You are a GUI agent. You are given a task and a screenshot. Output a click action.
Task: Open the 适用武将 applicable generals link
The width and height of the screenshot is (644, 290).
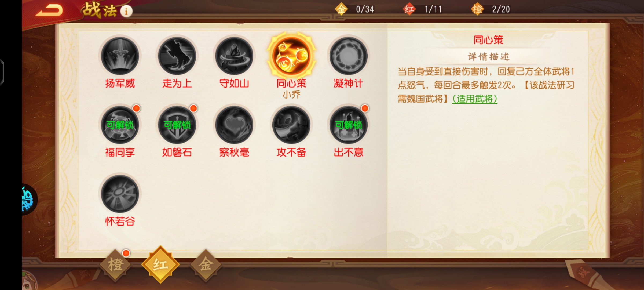coord(475,99)
